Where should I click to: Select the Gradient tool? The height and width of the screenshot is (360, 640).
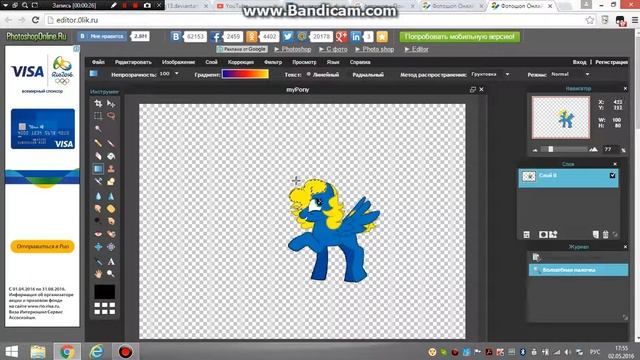[98, 169]
